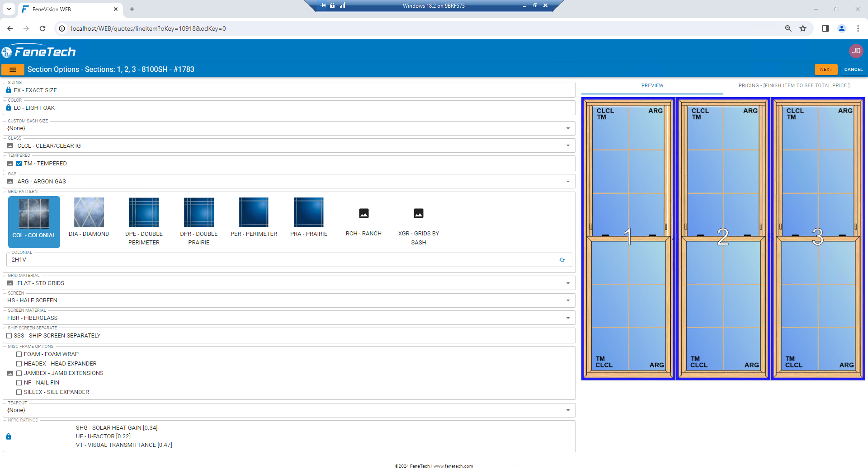This screenshot has width=868, height=469.
Task: Expand the Screen Material dropdown
Action: (568, 318)
